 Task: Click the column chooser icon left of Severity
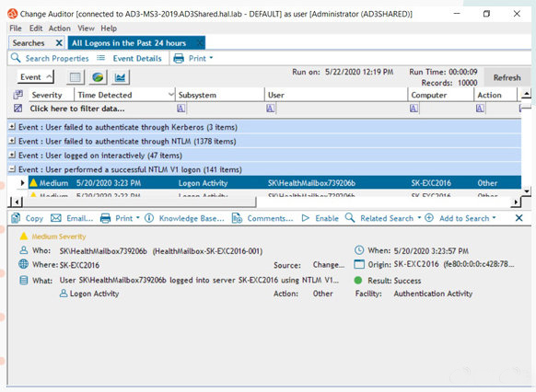17,95
